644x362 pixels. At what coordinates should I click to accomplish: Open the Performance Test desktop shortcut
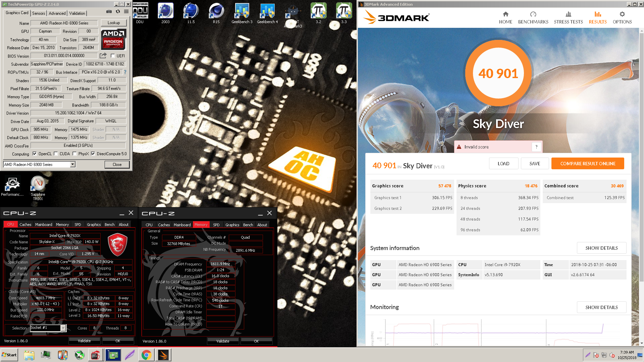point(12,187)
